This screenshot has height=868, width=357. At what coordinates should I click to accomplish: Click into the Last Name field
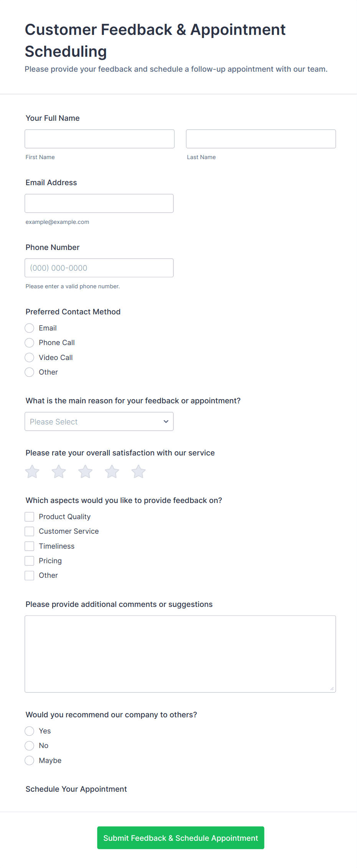[x=261, y=139]
